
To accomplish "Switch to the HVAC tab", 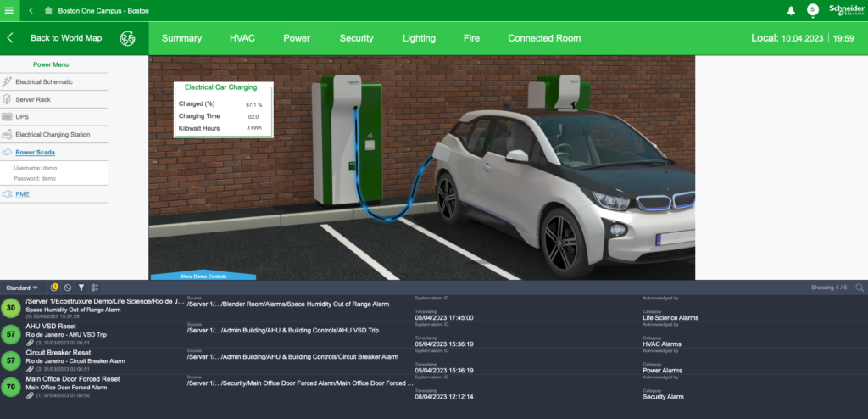I will coord(242,38).
